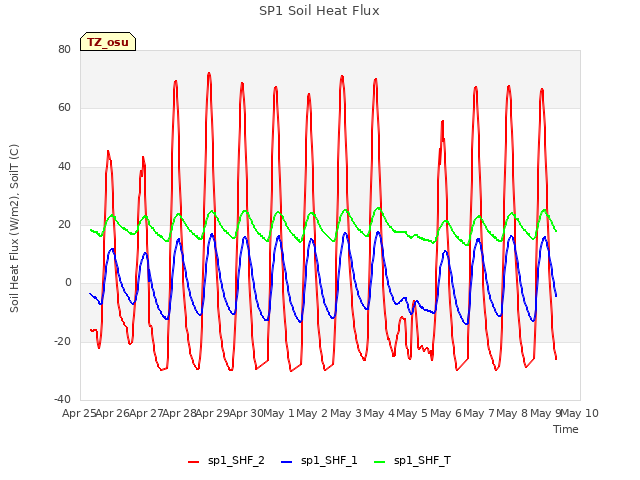Click the blue sp1_SHF_1 legend swatch

[x=287, y=462]
